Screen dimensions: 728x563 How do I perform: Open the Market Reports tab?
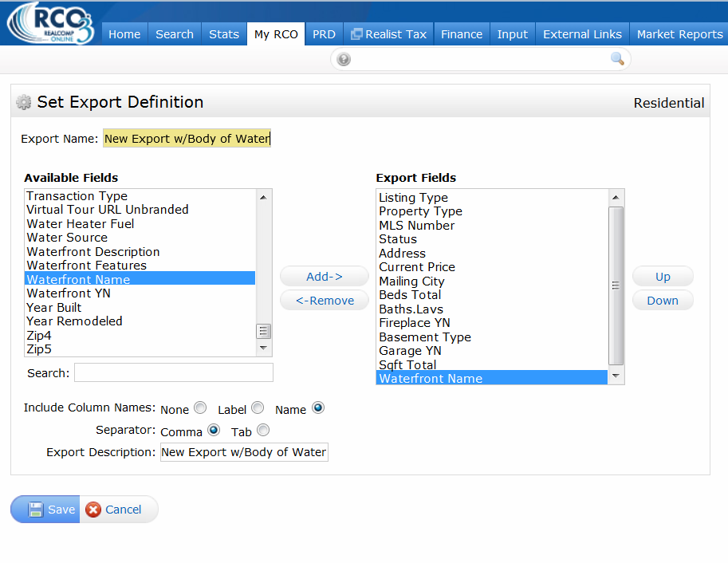(x=679, y=34)
